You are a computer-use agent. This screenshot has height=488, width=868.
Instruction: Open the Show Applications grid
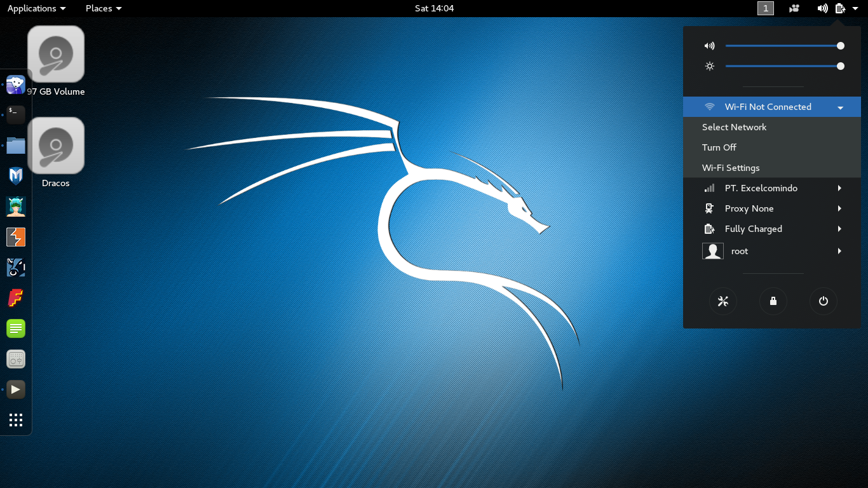(16, 420)
